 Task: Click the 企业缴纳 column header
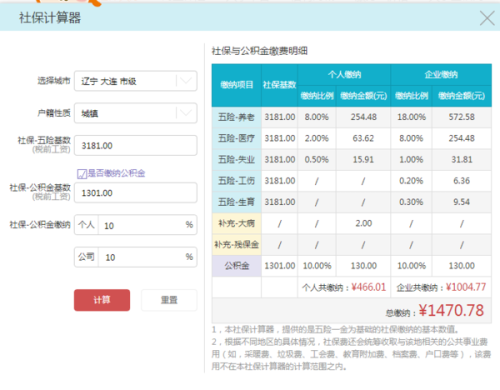click(441, 74)
